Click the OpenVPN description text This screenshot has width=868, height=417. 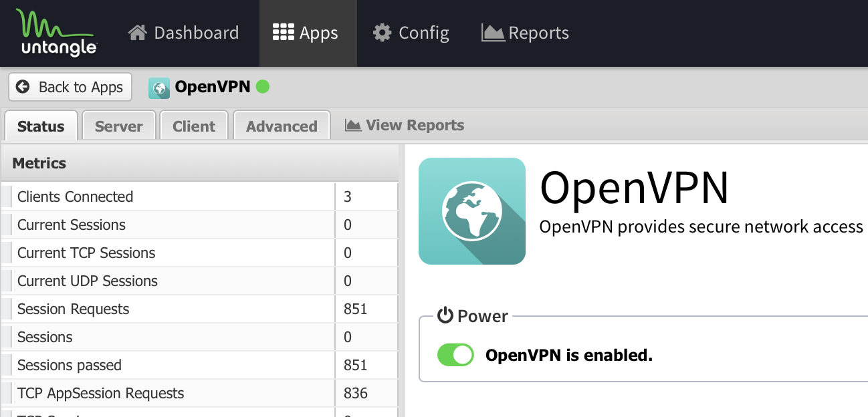(x=701, y=227)
